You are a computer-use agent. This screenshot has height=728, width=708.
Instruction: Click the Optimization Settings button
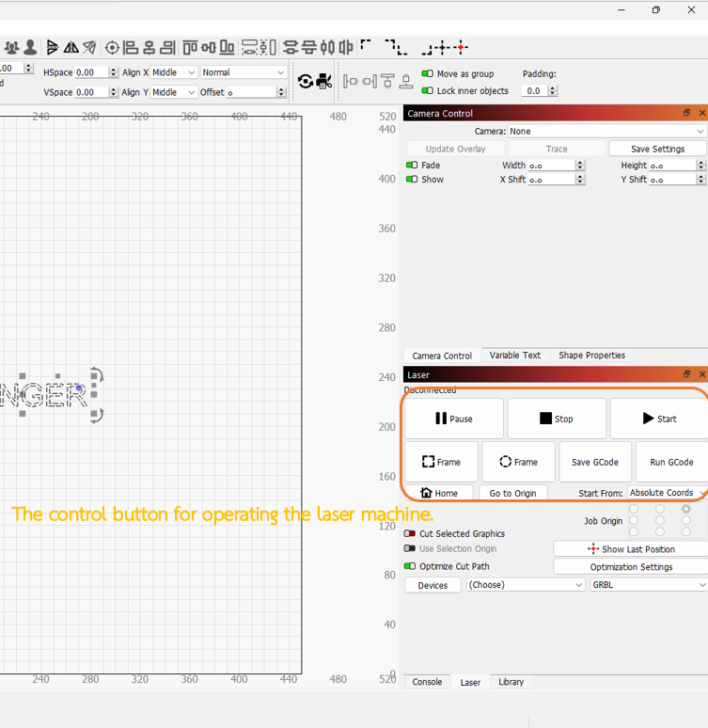coord(630,567)
